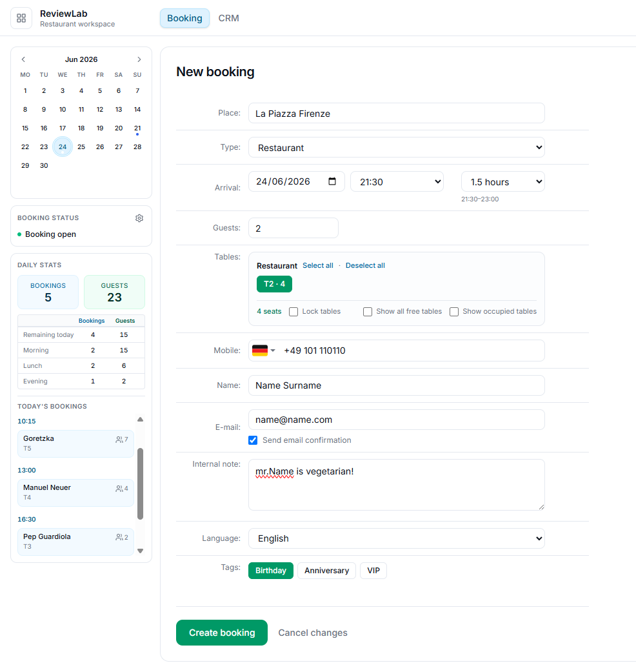Click the Guests 23 stat card
Screen dimensions: 636x672
tap(114, 292)
